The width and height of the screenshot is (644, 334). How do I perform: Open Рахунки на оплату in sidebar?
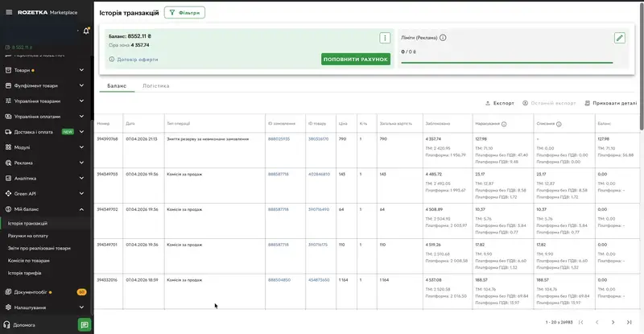pos(28,236)
